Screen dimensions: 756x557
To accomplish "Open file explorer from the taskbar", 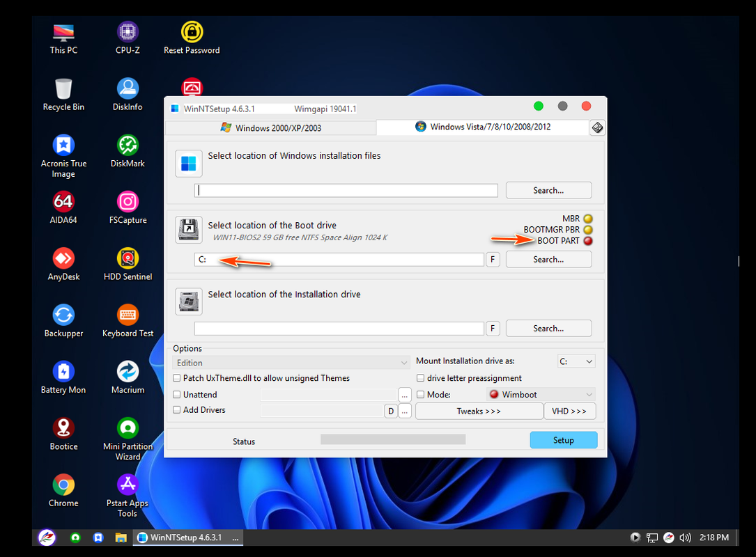I will (x=121, y=538).
